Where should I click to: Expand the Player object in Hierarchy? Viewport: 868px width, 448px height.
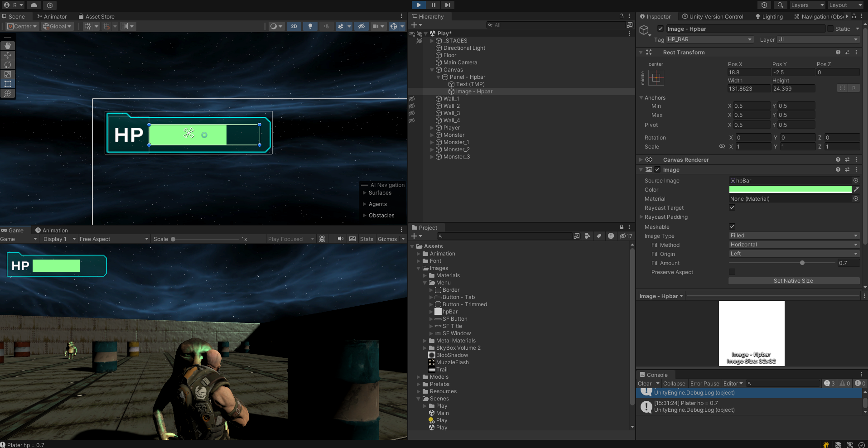click(x=432, y=128)
